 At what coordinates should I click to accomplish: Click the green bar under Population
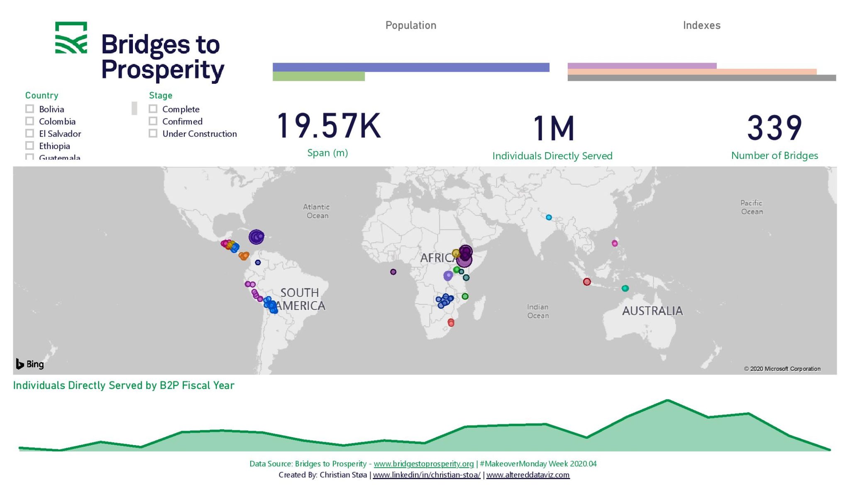tap(318, 76)
